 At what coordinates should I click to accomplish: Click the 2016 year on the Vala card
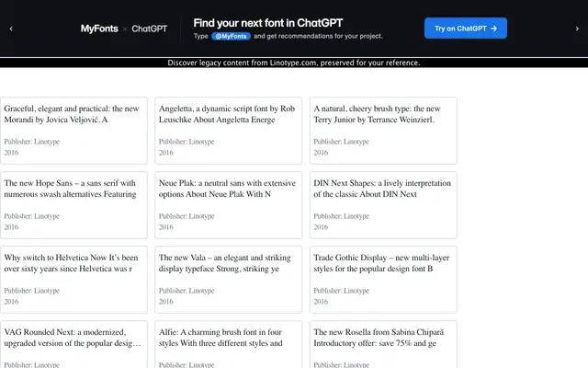(x=165, y=302)
